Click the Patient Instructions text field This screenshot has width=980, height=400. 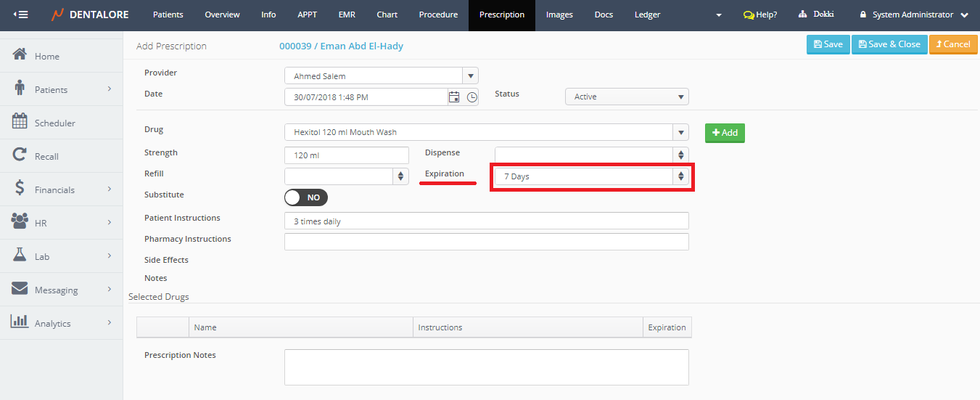(486, 221)
